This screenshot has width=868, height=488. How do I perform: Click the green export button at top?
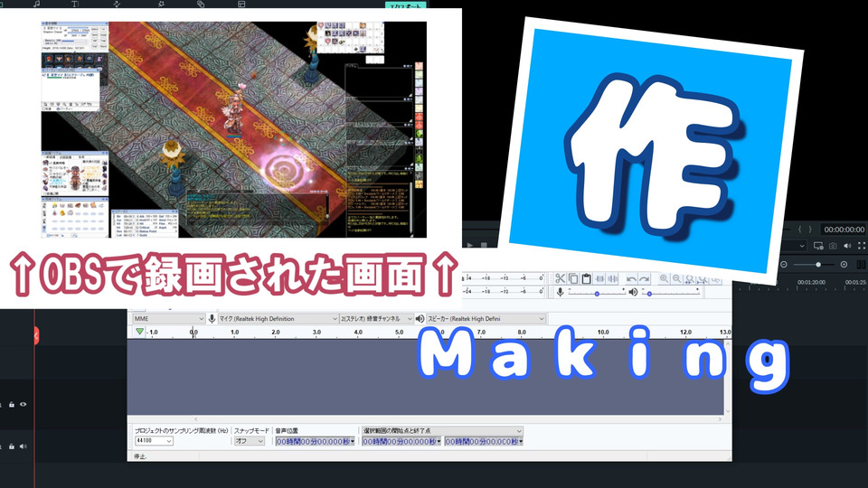click(x=406, y=5)
